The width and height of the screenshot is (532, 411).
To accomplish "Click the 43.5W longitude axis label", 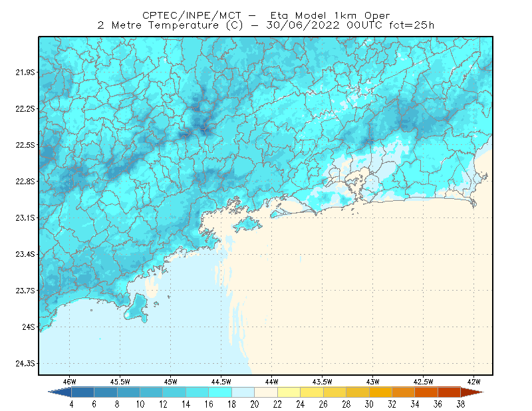I will [x=322, y=382].
